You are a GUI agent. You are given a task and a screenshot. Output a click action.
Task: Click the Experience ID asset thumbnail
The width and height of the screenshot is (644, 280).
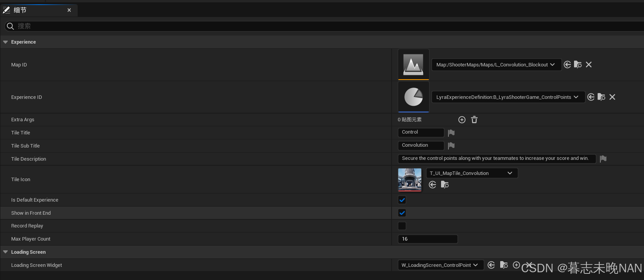point(414,97)
